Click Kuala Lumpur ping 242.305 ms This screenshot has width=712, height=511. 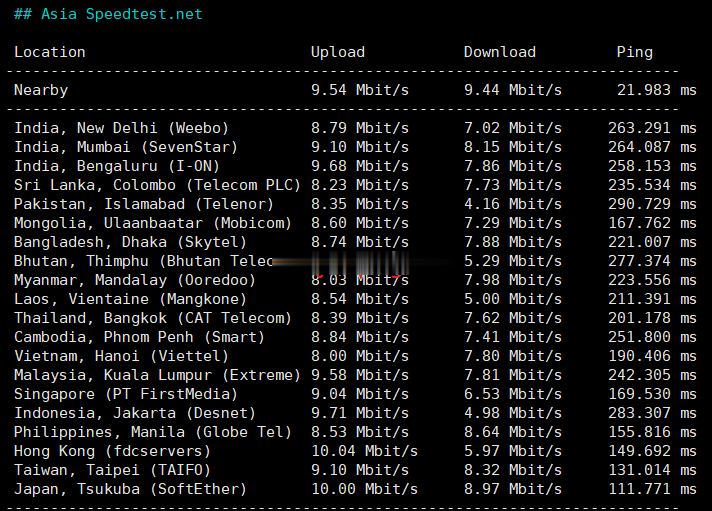click(652, 376)
